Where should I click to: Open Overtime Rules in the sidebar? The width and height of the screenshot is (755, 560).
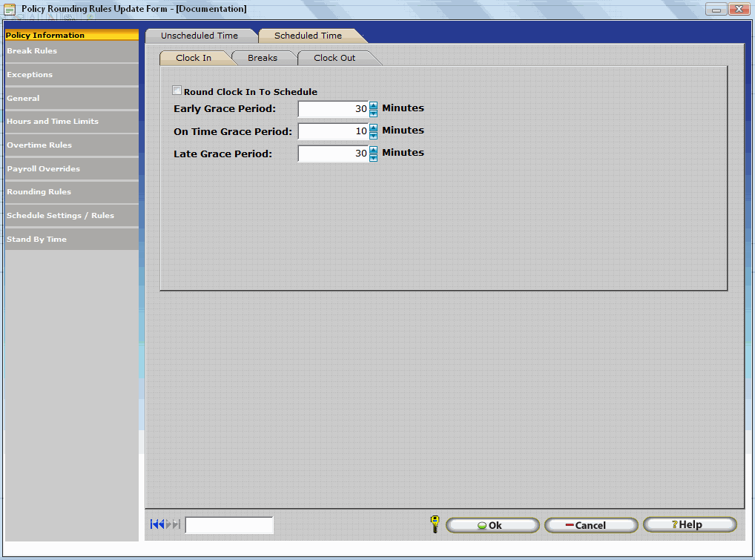point(39,145)
